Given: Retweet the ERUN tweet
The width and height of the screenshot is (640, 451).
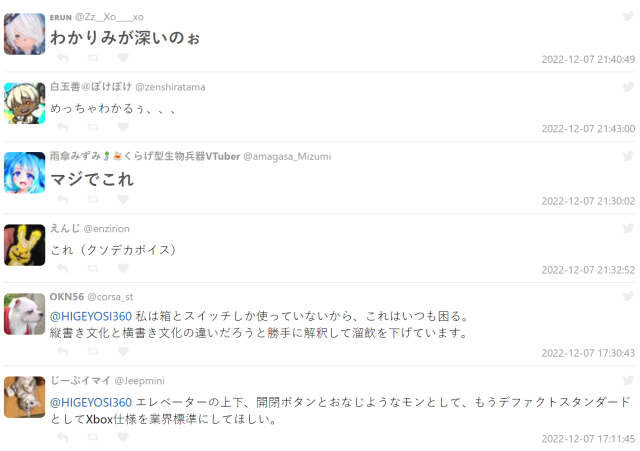Looking at the screenshot, I should tap(93, 58).
